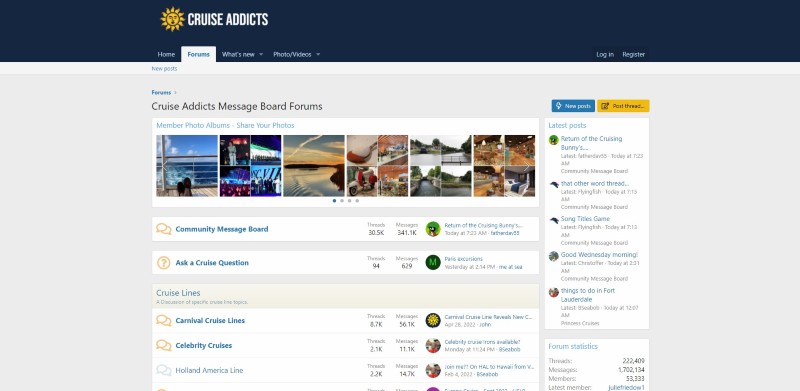Click the Forums breadcrumb link

click(161, 92)
